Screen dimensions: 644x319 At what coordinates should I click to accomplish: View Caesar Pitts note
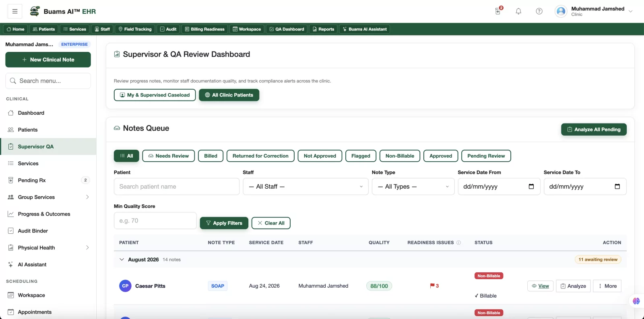pyautogui.click(x=540, y=286)
